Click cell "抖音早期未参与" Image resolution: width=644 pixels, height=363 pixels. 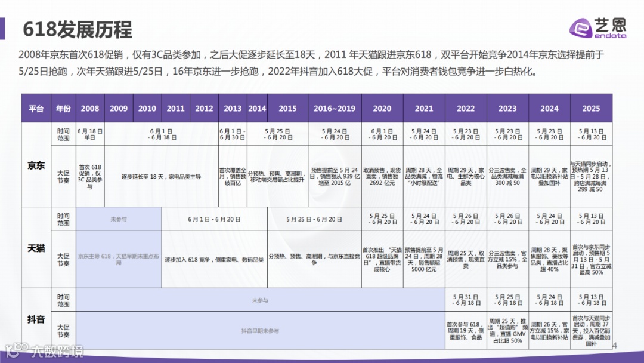261,331
